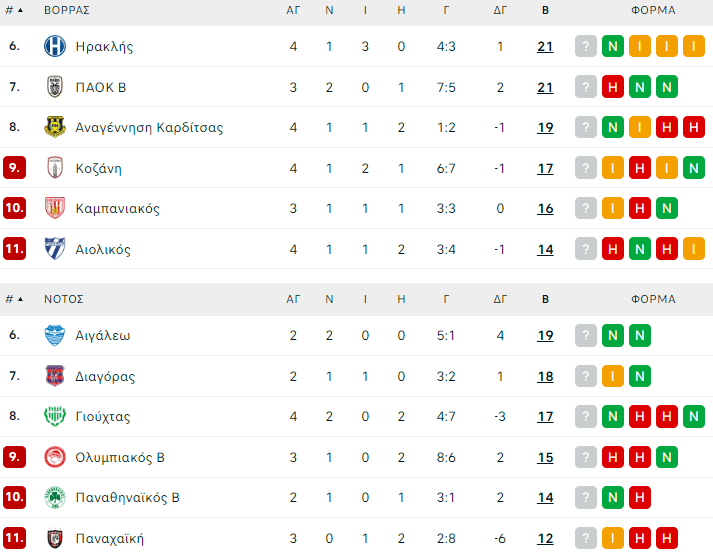The image size is (713, 556).
Task: Click Αιολικός team name link
Action: 103,249
